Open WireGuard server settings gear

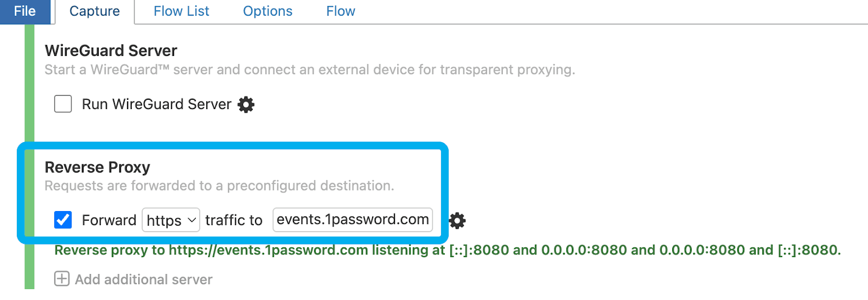246,104
